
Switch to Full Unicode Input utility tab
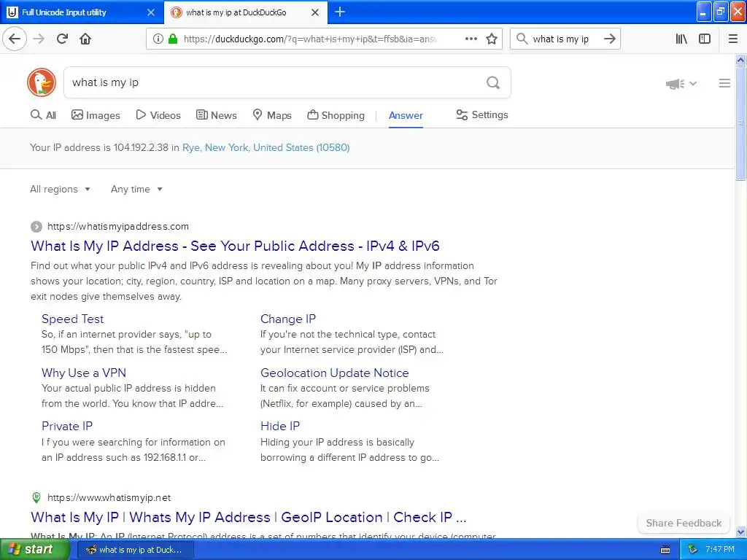pos(82,12)
